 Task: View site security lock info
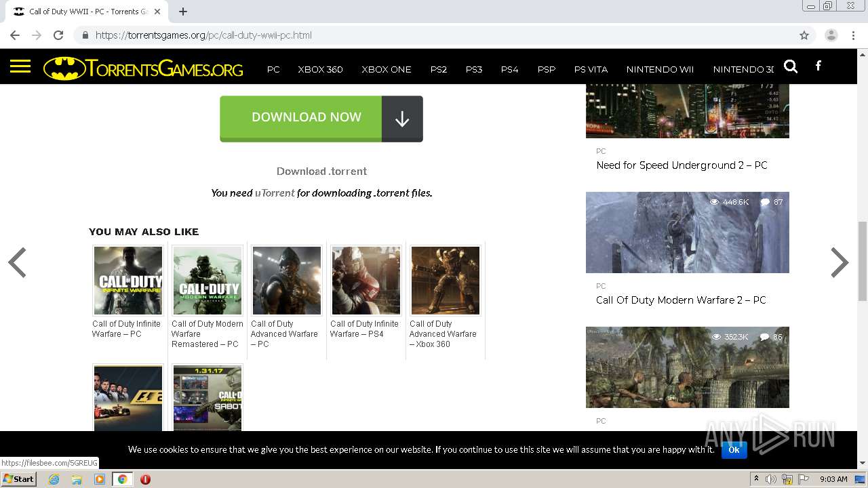(85, 35)
